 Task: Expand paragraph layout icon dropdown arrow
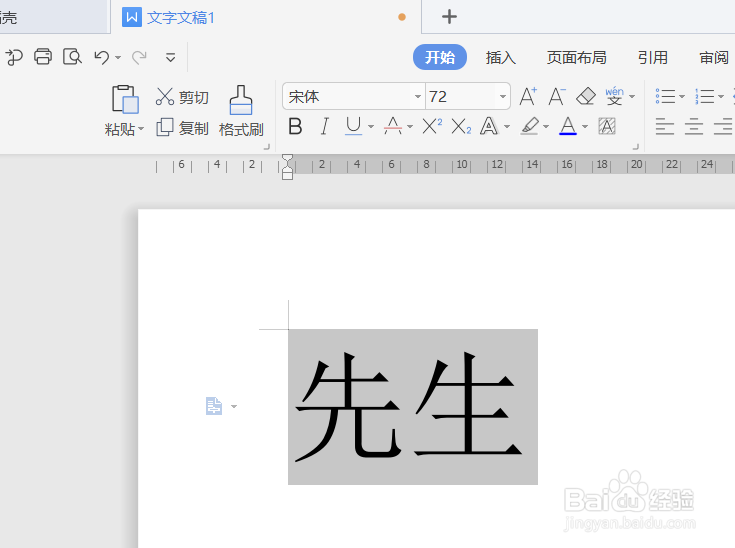[x=234, y=406]
